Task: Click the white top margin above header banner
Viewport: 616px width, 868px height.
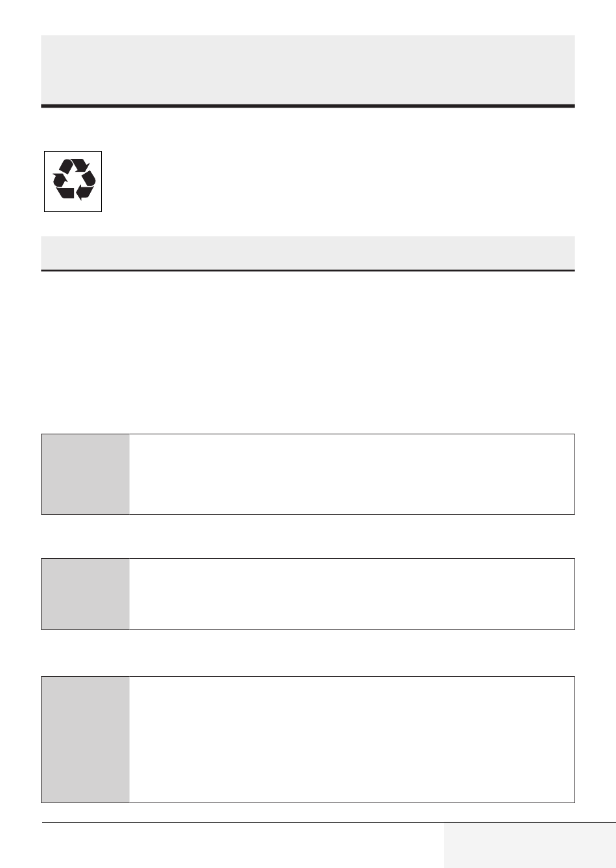Action: coord(307,17)
